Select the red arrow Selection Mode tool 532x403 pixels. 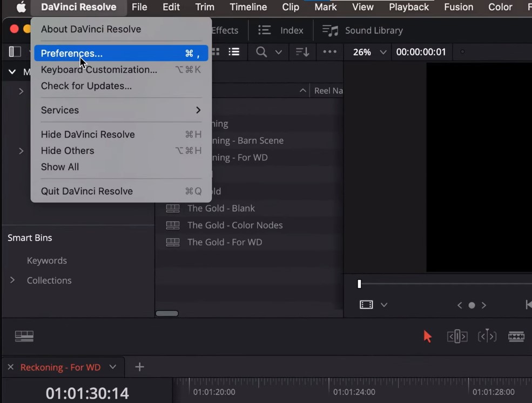[x=428, y=337]
